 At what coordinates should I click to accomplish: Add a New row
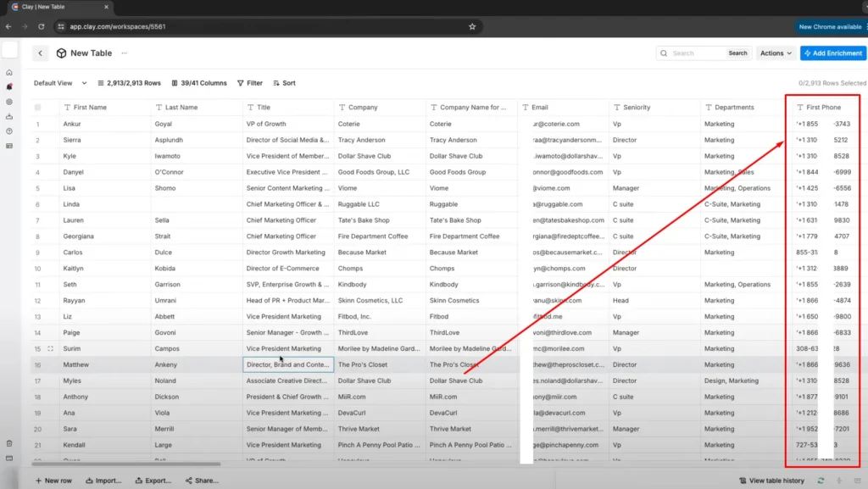click(53, 481)
